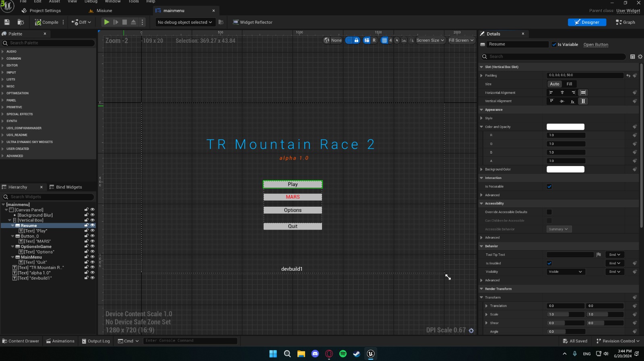644x361 pixels.
Task: Toggle grid snapping icon in designer toolbar
Action: click(384, 40)
